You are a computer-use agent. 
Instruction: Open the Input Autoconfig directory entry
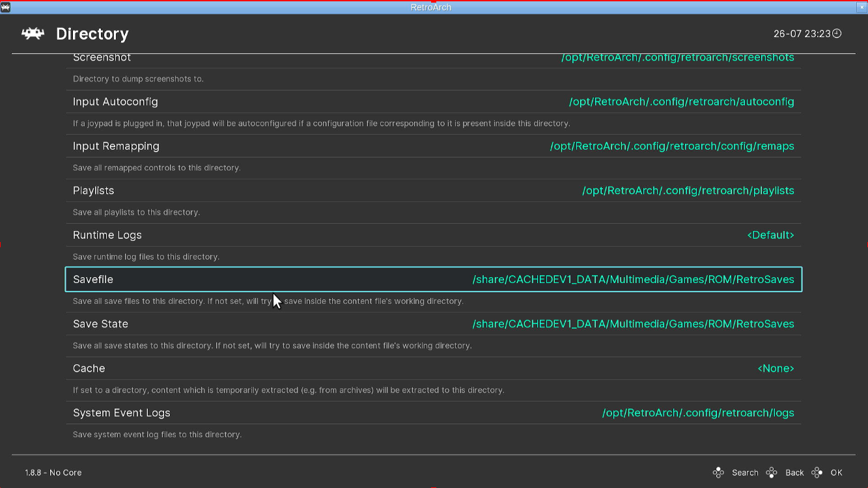(434, 102)
